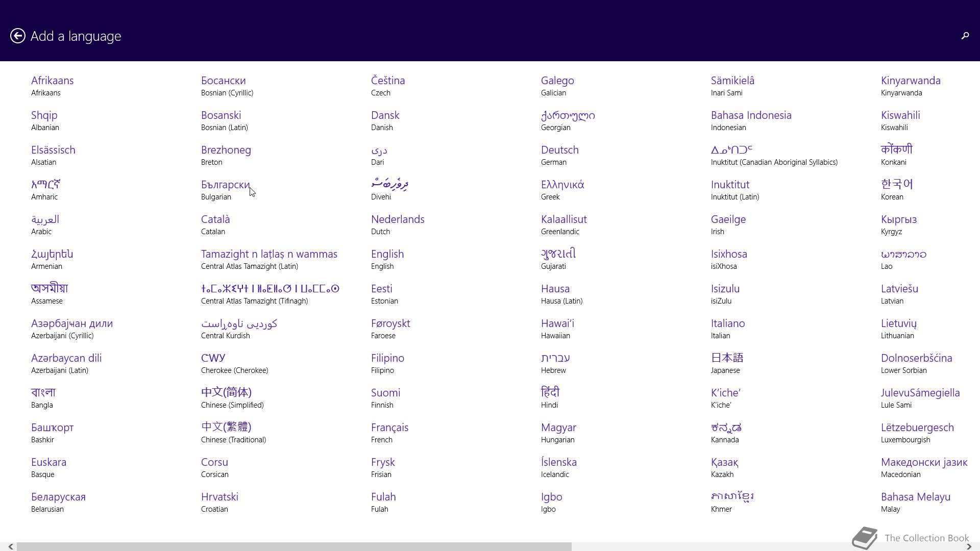Image resolution: width=980 pixels, height=551 pixels.
Task: Pick Føroyskt Faroese
Action: (x=390, y=329)
